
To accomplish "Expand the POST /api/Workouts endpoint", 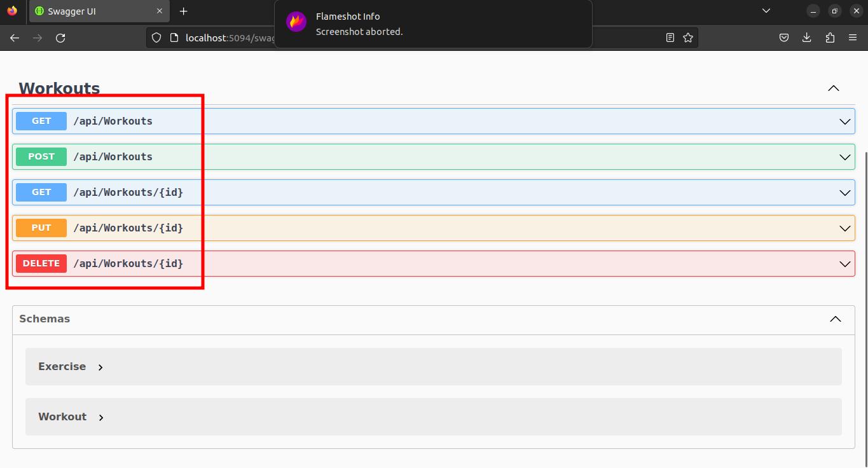I will pyautogui.click(x=844, y=157).
